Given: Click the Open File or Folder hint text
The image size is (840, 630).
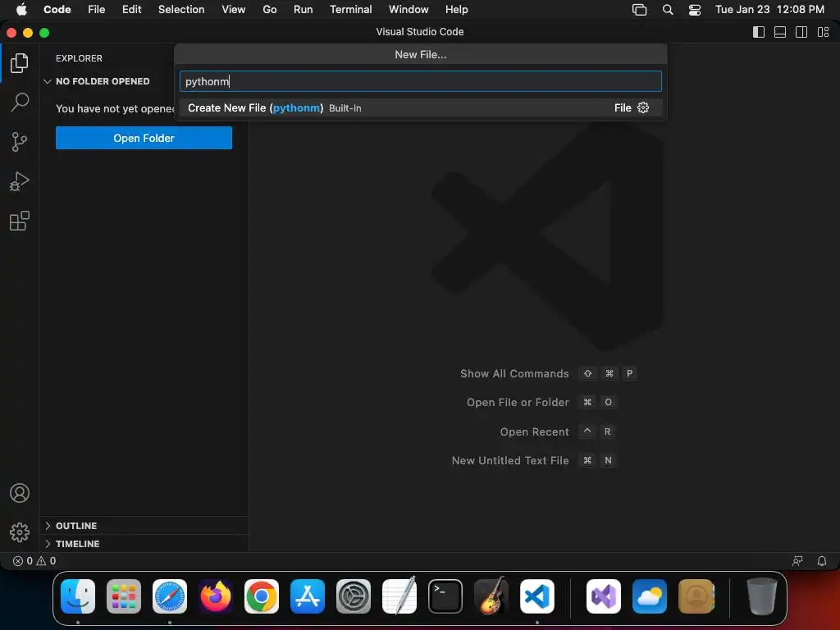Looking at the screenshot, I should (x=518, y=402).
